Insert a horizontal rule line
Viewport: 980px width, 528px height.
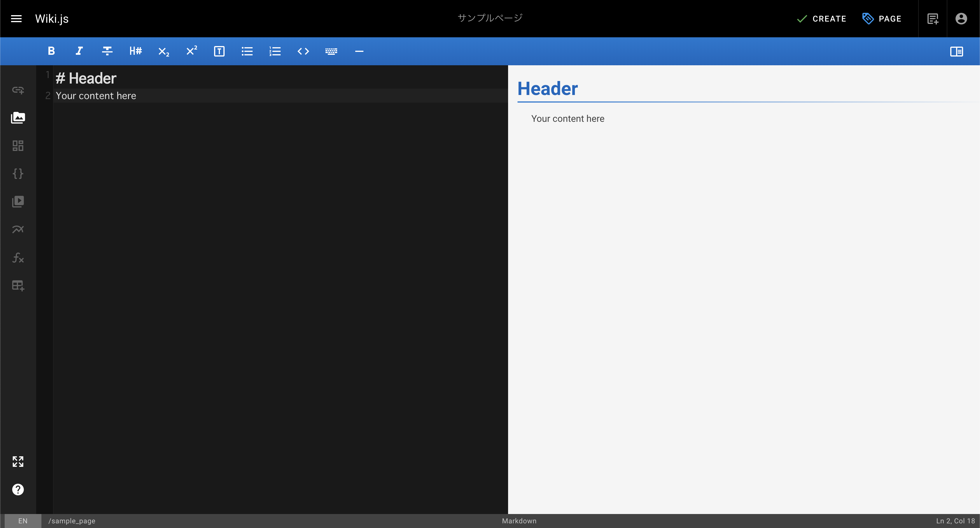click(x=359, y=51)
